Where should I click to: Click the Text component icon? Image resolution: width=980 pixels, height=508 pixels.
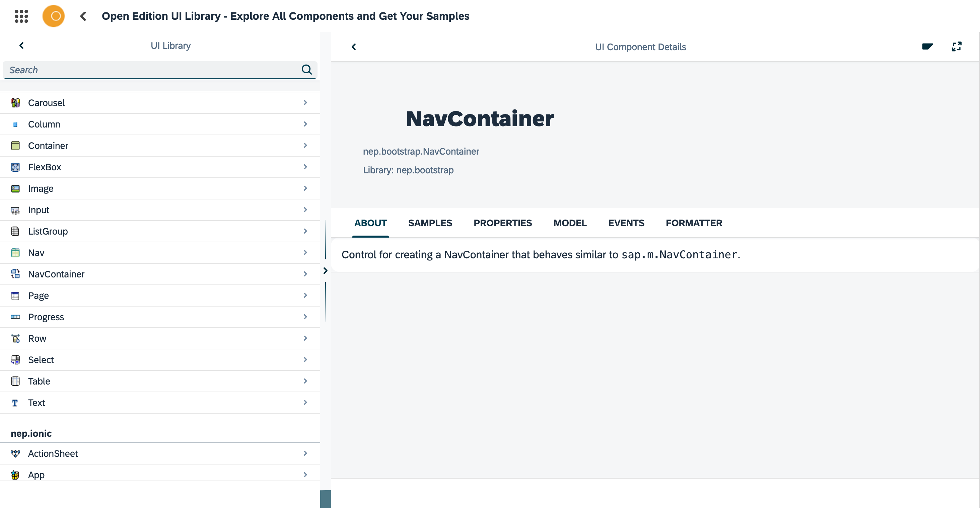pyautogui.click(x=15, y=403)
